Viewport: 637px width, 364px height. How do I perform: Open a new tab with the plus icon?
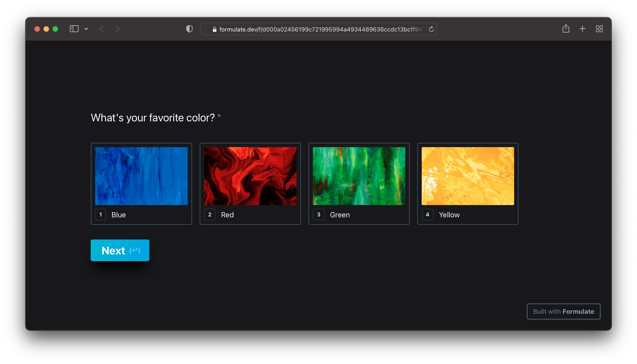(x=582, y=29)
